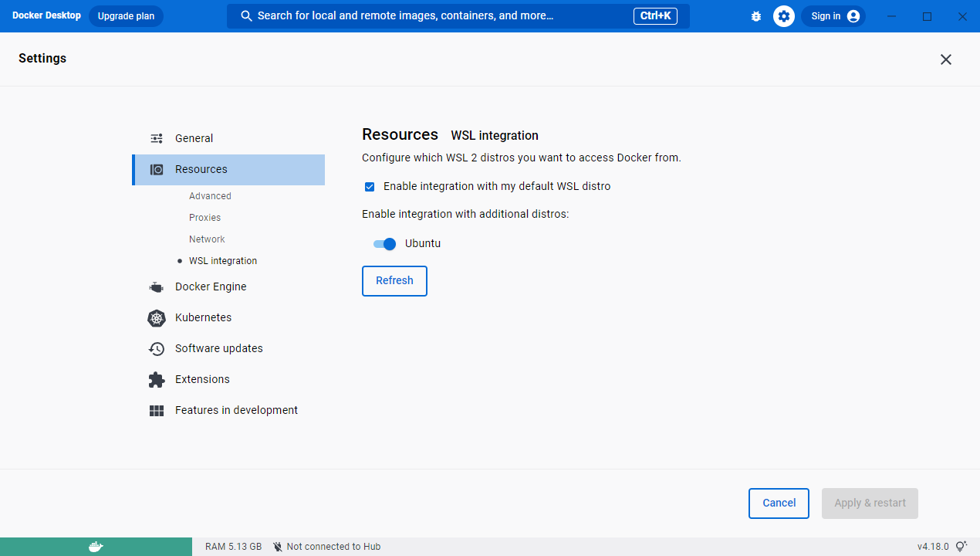Disable the Ubuntu distro toggle
Screen dimensions: 980x556
point(384,243)
